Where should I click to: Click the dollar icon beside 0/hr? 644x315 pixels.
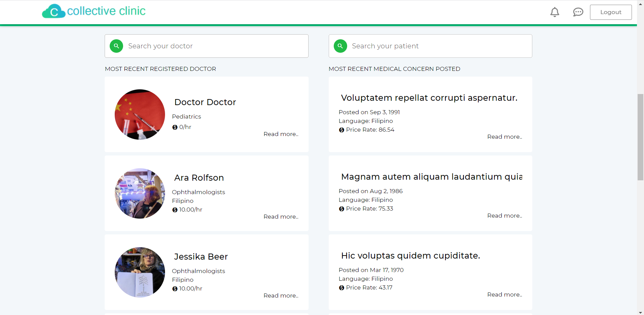(x=175, y=127)
